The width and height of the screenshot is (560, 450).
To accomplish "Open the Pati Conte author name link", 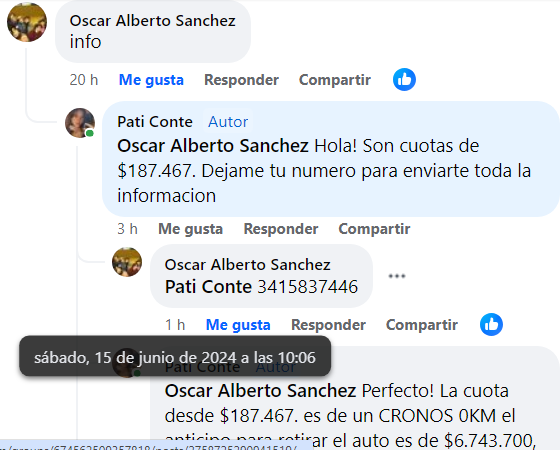I will pos(155,122).
